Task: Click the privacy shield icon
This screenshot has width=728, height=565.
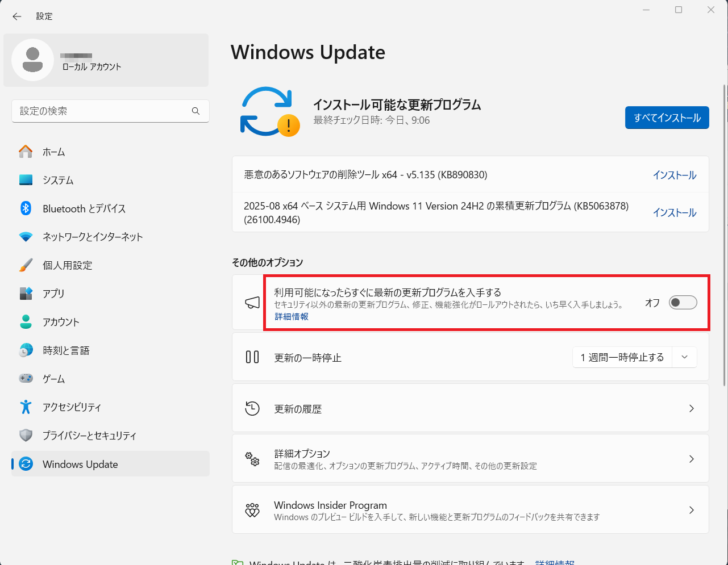Action: [26, 436]
